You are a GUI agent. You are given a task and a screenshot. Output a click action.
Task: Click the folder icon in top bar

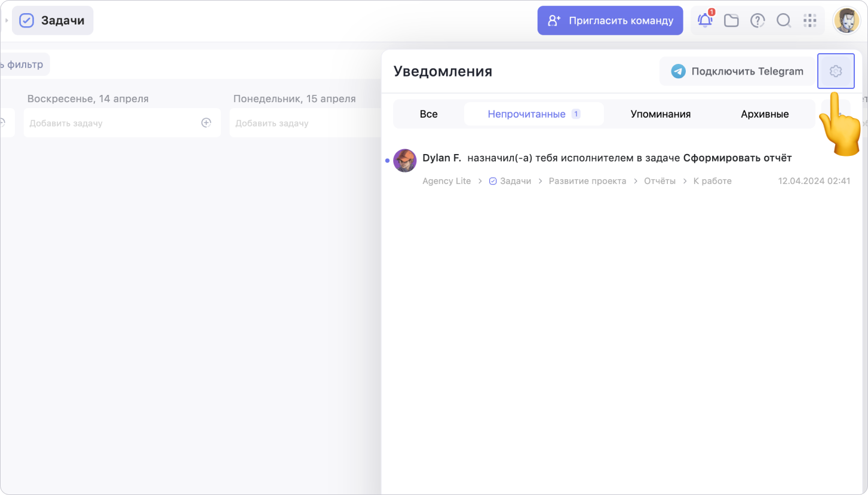click(x=731, y=21)
